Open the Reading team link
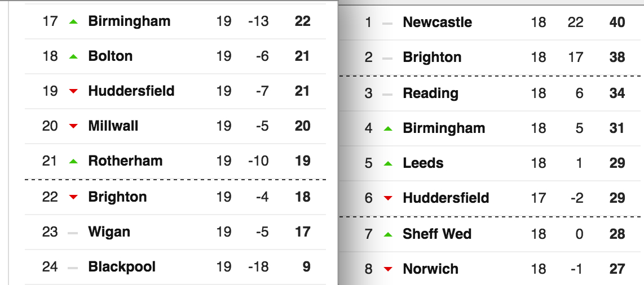644x285 pixels. click(x=430, y=93)
